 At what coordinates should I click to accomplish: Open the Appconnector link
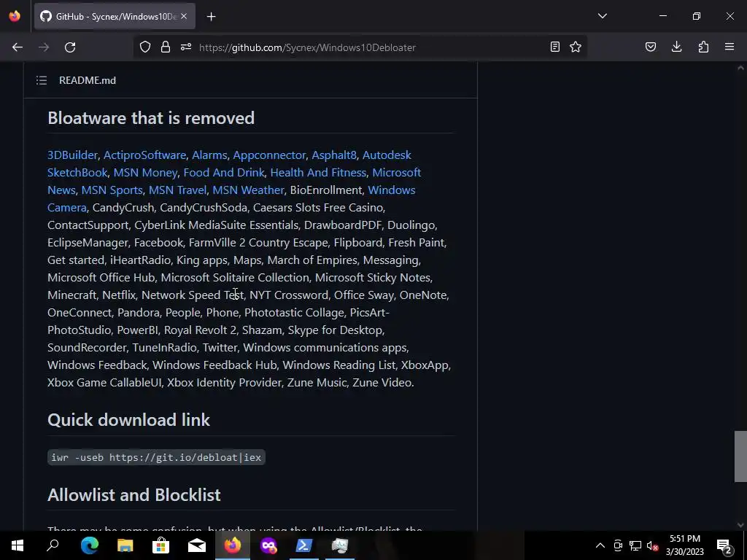(269, 155)
